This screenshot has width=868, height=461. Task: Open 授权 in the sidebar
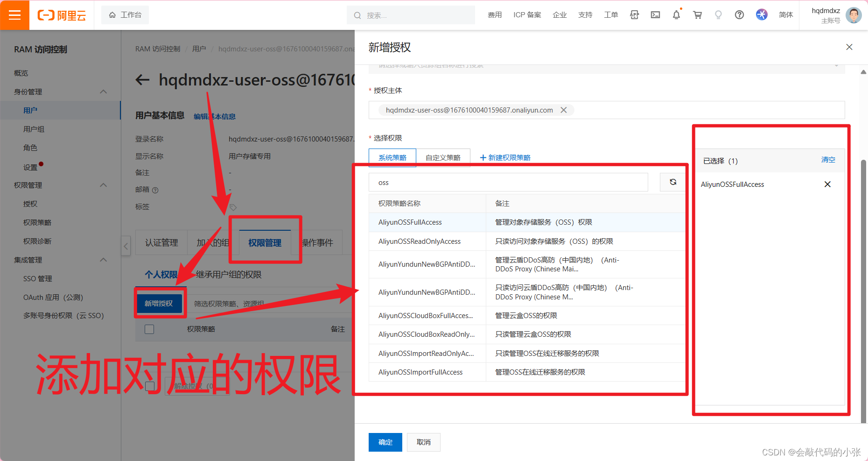click(30, 204)
